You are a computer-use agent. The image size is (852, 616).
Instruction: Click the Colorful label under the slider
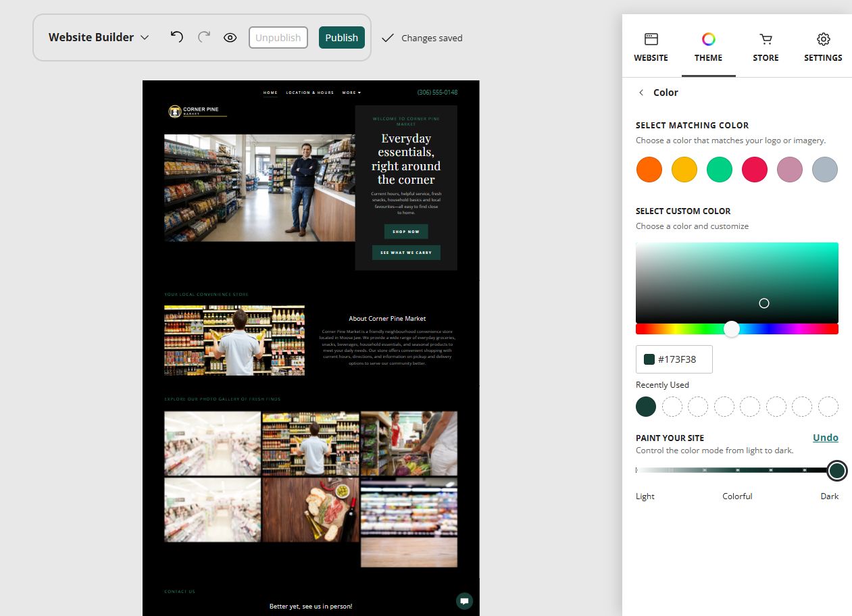click(737, 496)
